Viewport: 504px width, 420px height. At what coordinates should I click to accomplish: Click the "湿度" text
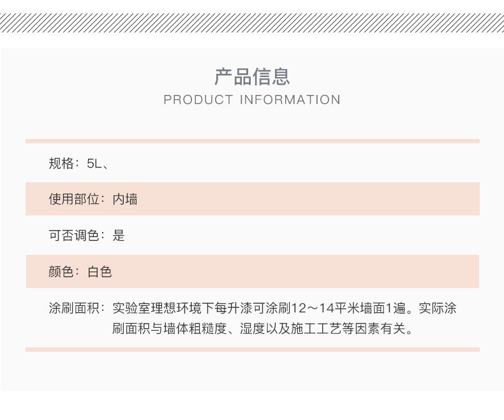(252, 329)
